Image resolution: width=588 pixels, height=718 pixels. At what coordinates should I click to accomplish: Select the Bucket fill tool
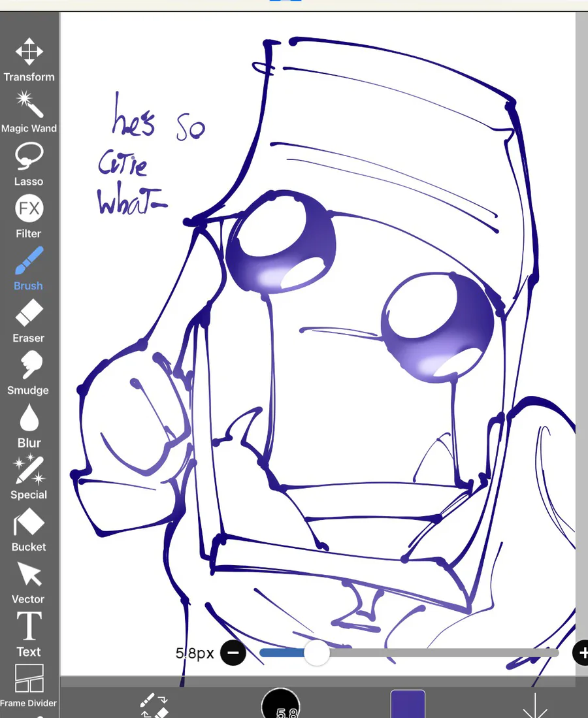point(29,529)
